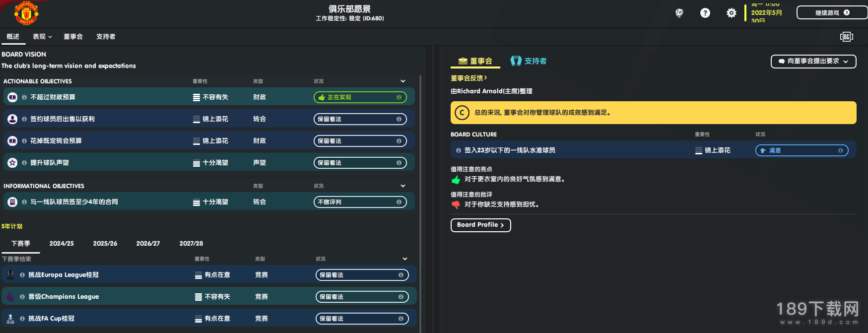Screen dimensions: 868x333
Task: Click the star icon beside 提升球队声望
Action: pyautogui.click(x=12, y=163)
